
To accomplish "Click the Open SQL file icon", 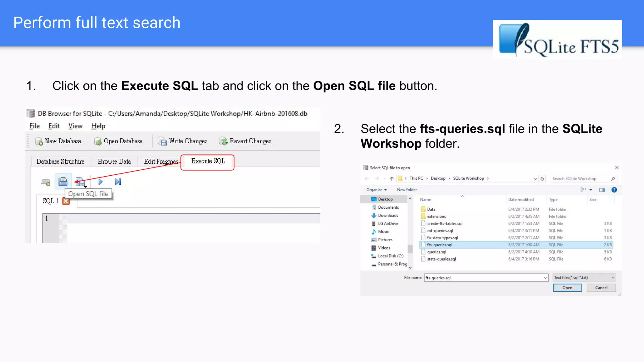I will click(x=63, y=182).
